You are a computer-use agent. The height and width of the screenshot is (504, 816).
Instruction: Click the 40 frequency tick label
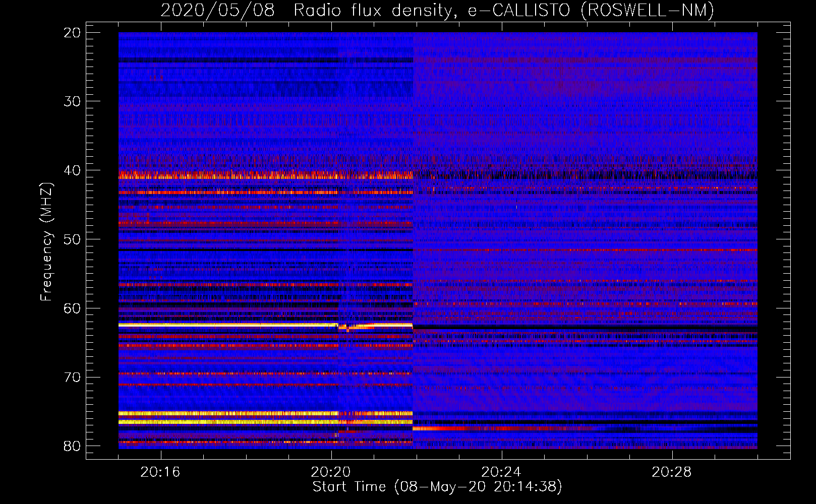[72, 170]
